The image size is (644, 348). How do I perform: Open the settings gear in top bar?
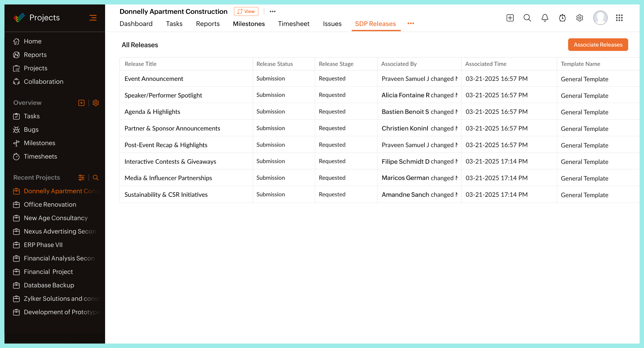(x=580, y=18)
